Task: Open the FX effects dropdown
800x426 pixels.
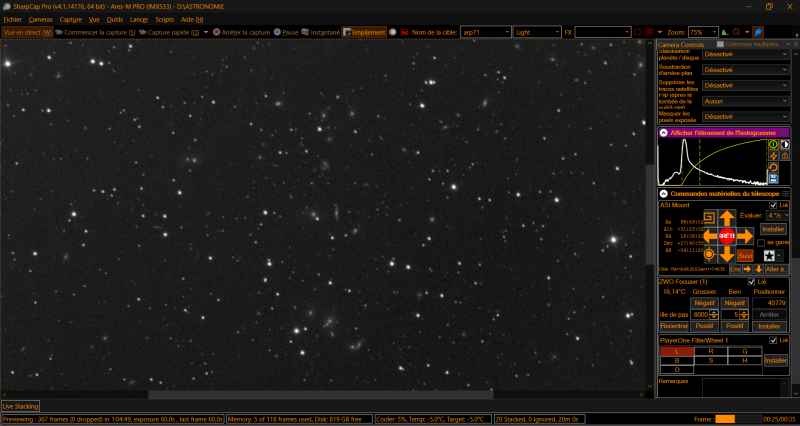Action: (x=603, y=32)
